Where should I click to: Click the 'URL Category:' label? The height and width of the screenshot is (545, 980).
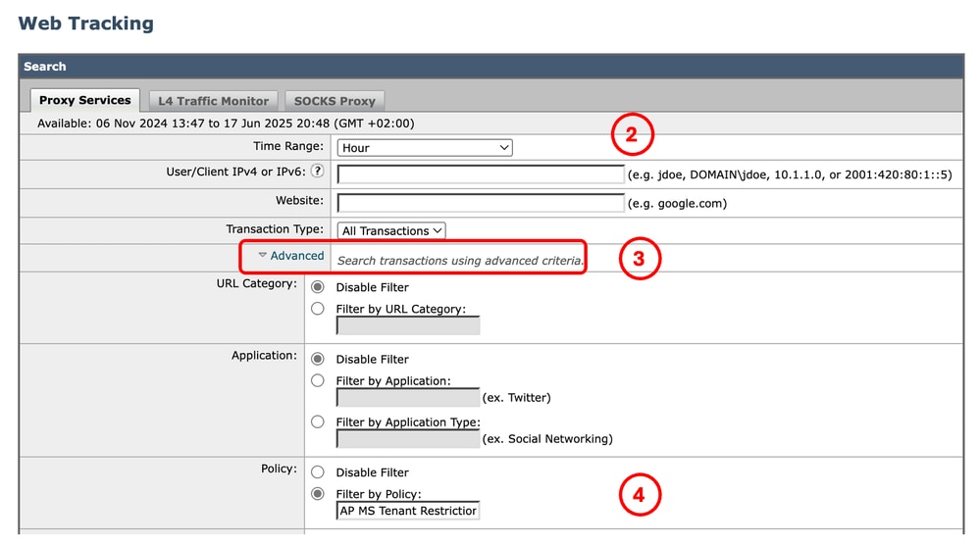pyautogui.click(x=257, y=283)
